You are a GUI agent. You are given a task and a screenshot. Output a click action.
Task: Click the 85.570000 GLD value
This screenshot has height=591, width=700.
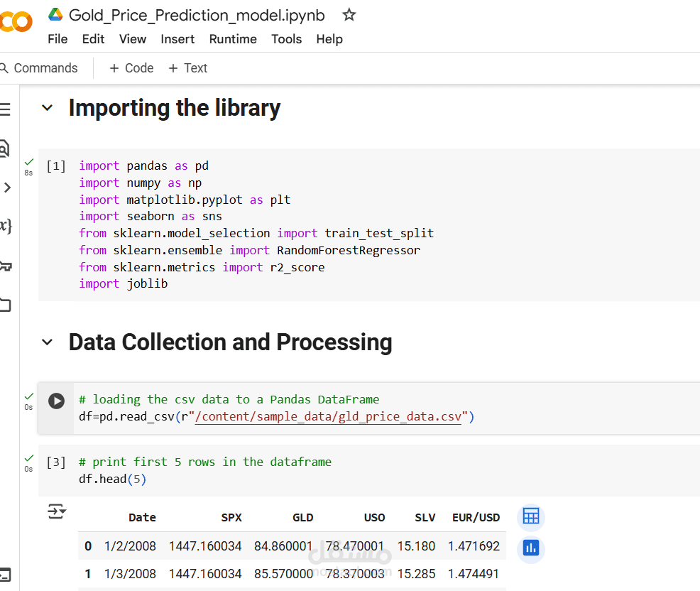tap(283, 573)
